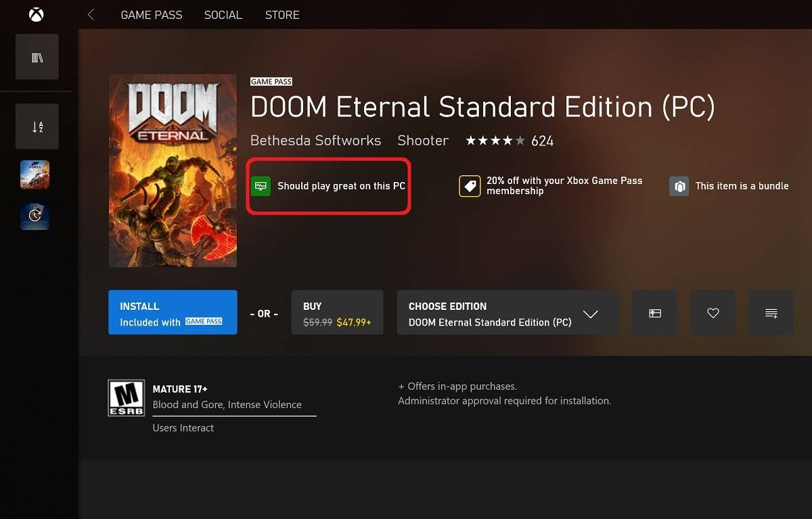812x519 pixels.
Task: Open the game library icon
Action: point(37,58)
